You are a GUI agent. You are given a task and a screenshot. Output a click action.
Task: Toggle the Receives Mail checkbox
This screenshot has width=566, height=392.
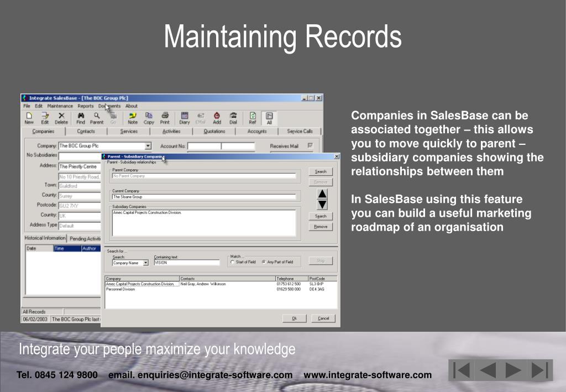(310, 145)
